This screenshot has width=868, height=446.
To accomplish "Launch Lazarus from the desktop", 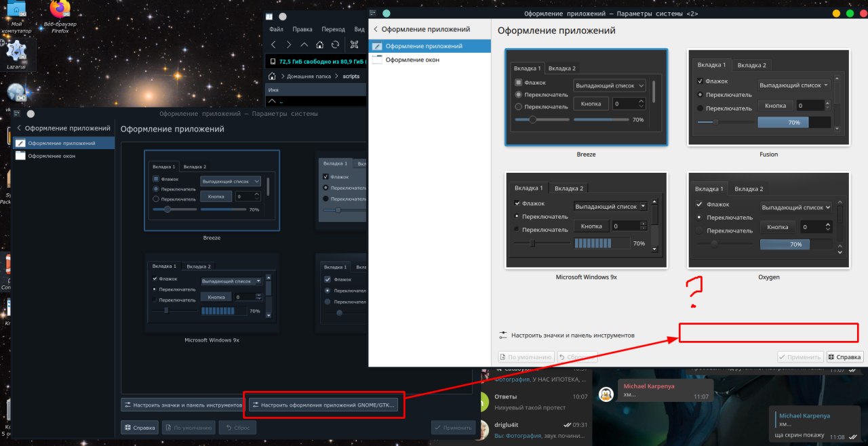I will [x=16, y=55].
